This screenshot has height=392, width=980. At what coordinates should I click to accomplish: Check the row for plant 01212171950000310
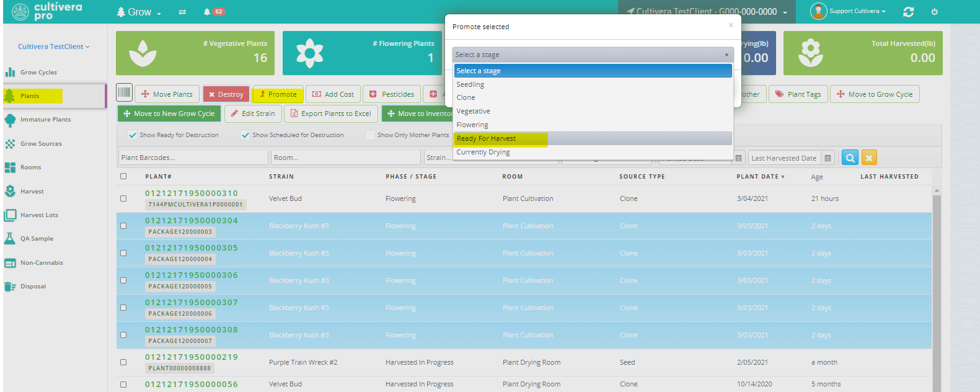pos(123,198)
